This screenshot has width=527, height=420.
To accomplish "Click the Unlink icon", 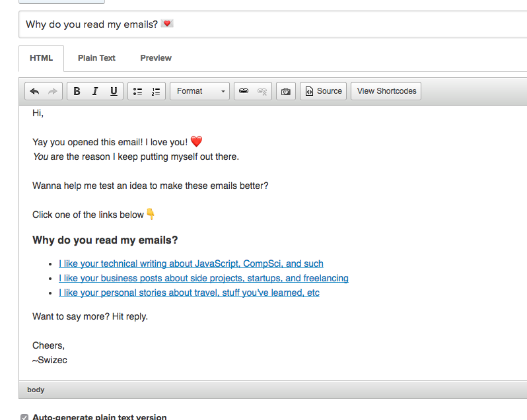I will click(x=262, y=91).
